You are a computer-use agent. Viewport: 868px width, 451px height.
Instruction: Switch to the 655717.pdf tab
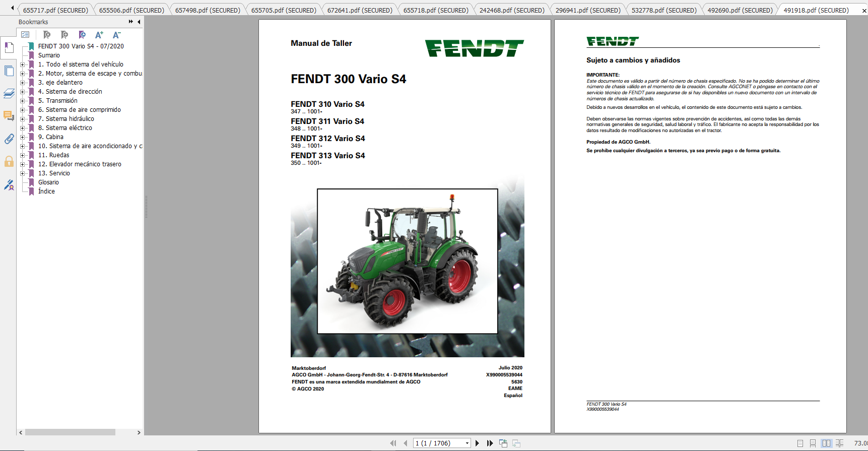(x=55, y=10)
